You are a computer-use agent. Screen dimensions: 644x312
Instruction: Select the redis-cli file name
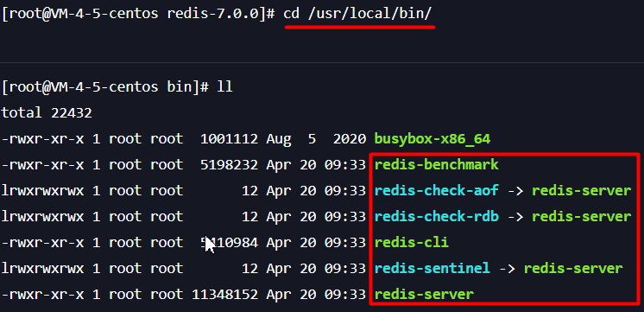pos(412,243)
